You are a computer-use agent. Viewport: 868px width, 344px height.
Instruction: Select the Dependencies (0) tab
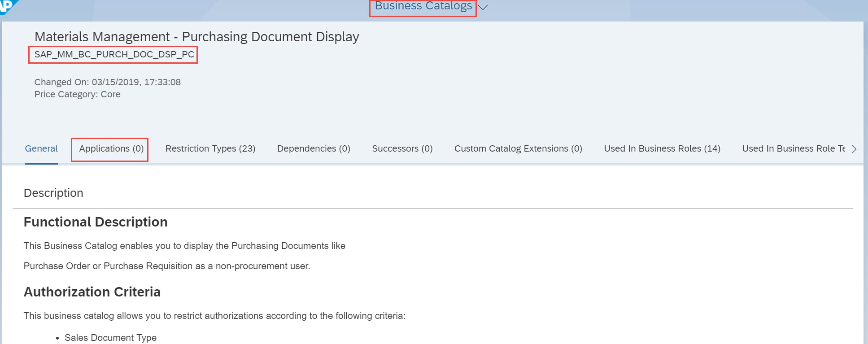314,148
